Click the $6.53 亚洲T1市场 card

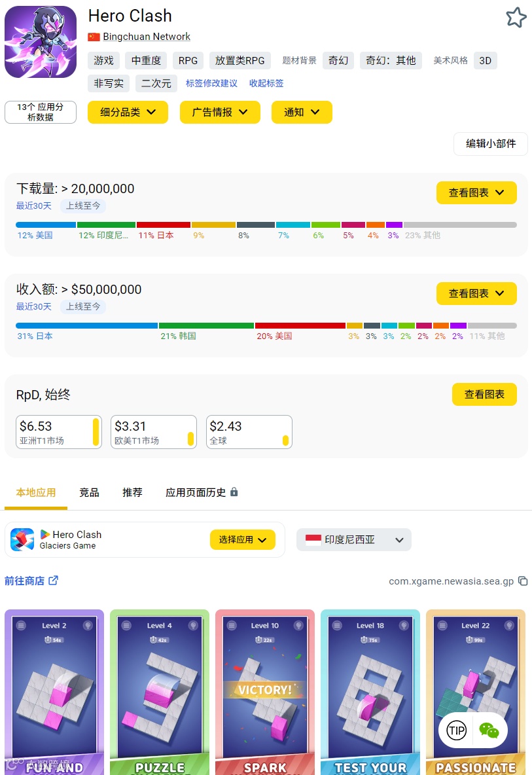59,432
